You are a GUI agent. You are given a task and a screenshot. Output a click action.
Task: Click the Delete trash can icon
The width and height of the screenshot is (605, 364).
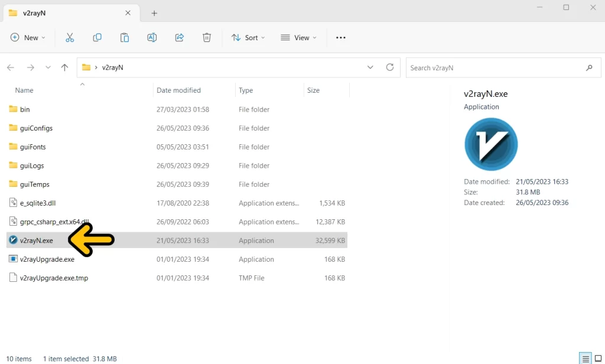[x=207, y=38]
